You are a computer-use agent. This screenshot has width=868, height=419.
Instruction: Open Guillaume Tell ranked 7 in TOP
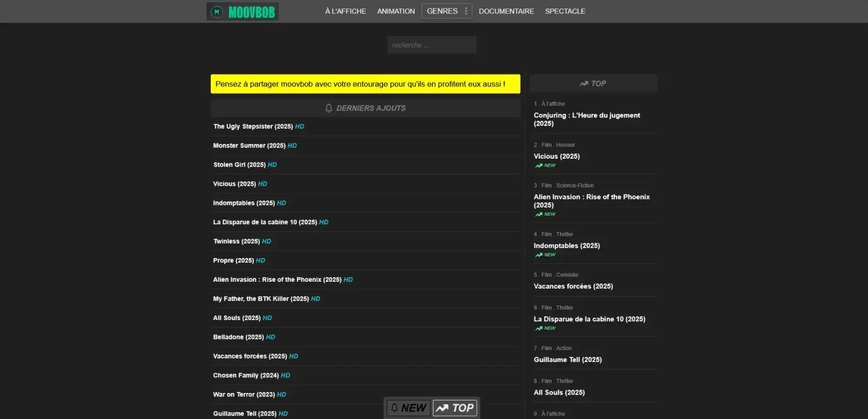[567, 360]
